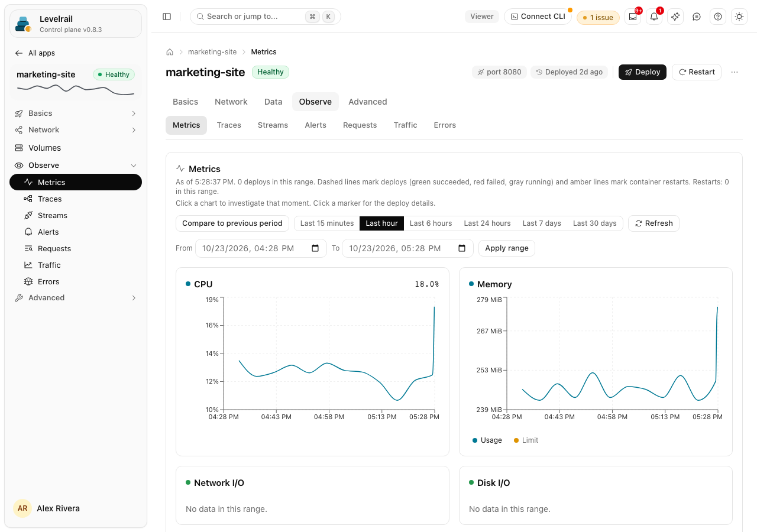Screen dimensions: 757x532
Task: Open Traces in the sidebar
Action: pos(76,199)
